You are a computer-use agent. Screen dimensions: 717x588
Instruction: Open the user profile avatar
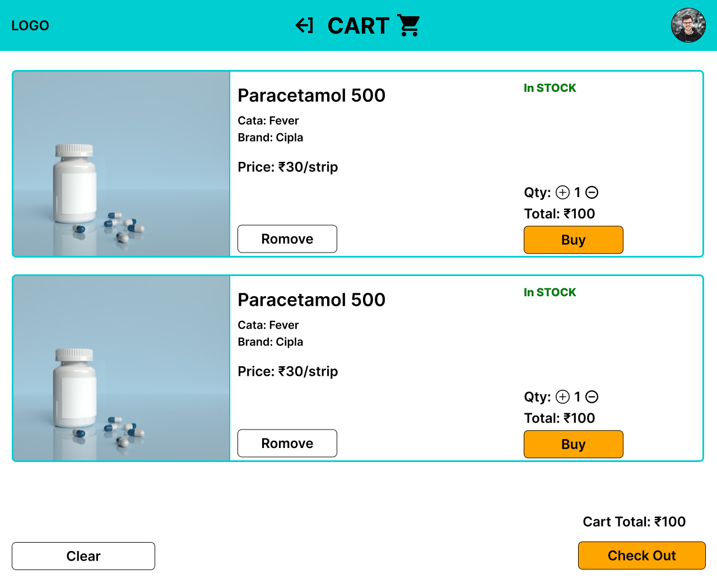[688, 25]
